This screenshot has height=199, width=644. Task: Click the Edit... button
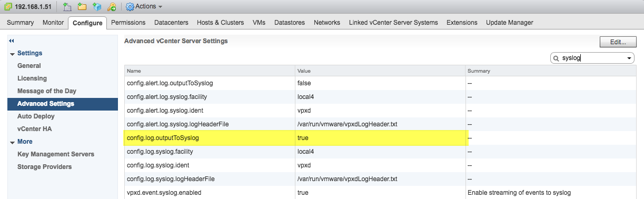point(618,42)
